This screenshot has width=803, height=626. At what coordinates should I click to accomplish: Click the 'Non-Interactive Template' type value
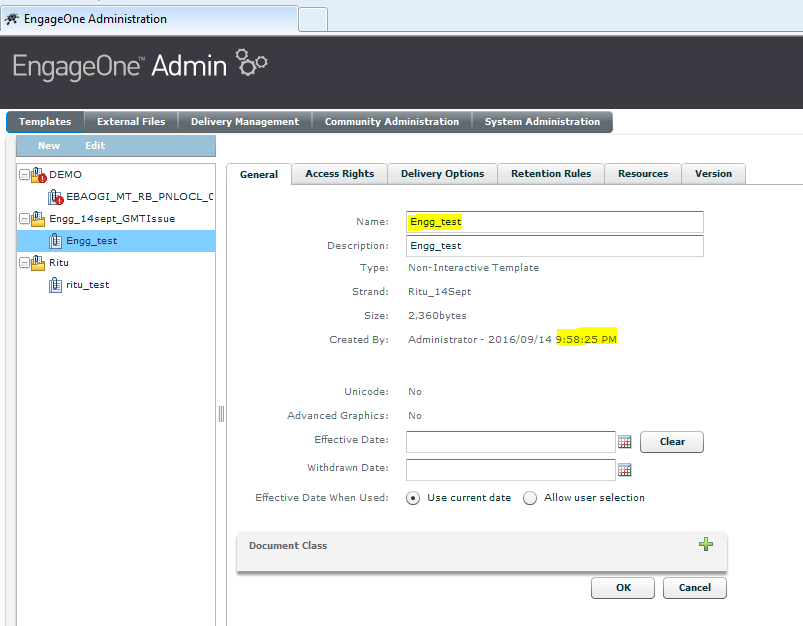473,268
